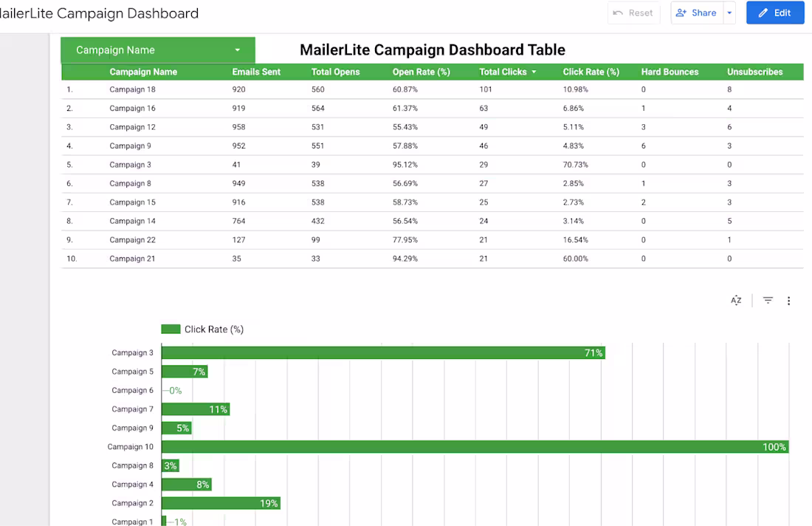Click the Hard Bounces column header
The height and width of the screenshot is (526, 812).
point(670,72)
